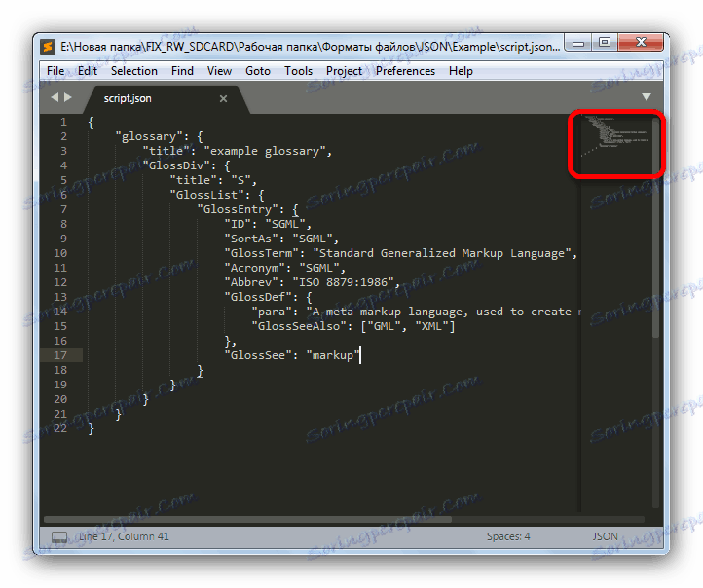The image size is (703, 588).
Task: Click the Sublime Text app icon in title bar
Action: click(48, 47)
